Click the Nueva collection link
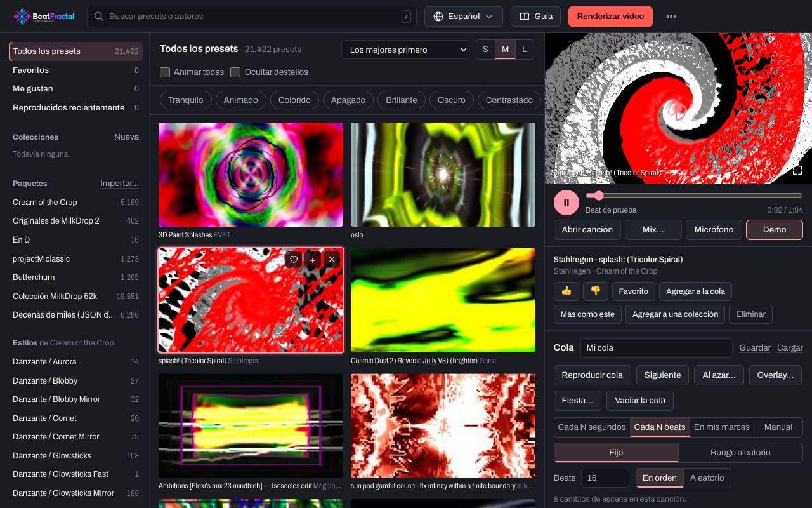 click(126, 137)
